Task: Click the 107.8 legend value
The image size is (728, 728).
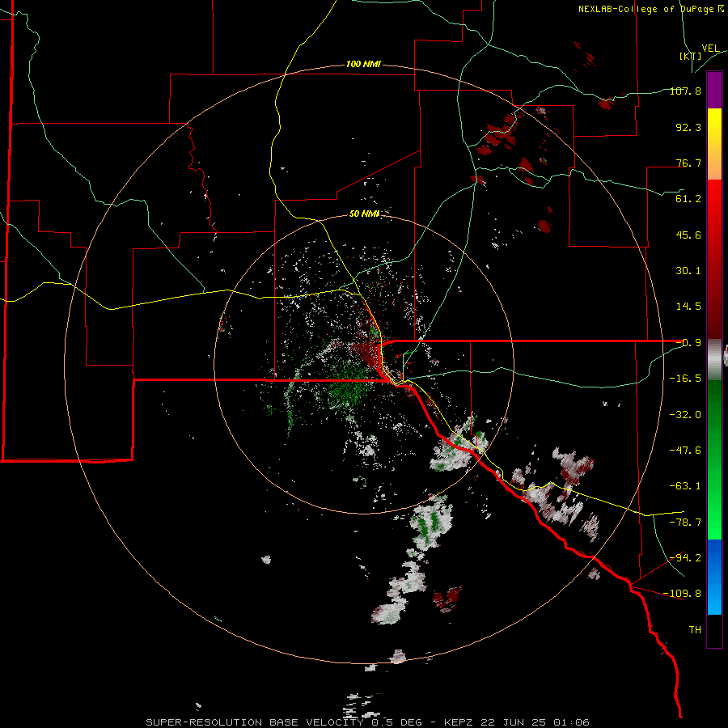Action: click(686, 91)
